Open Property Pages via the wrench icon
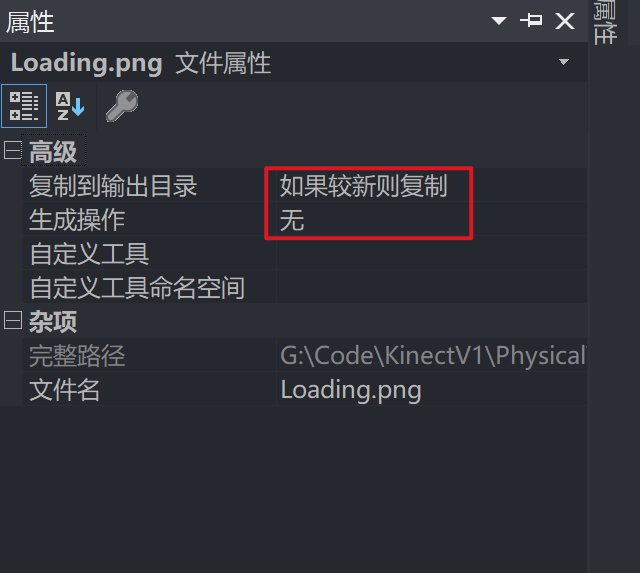 coord(122,106)
